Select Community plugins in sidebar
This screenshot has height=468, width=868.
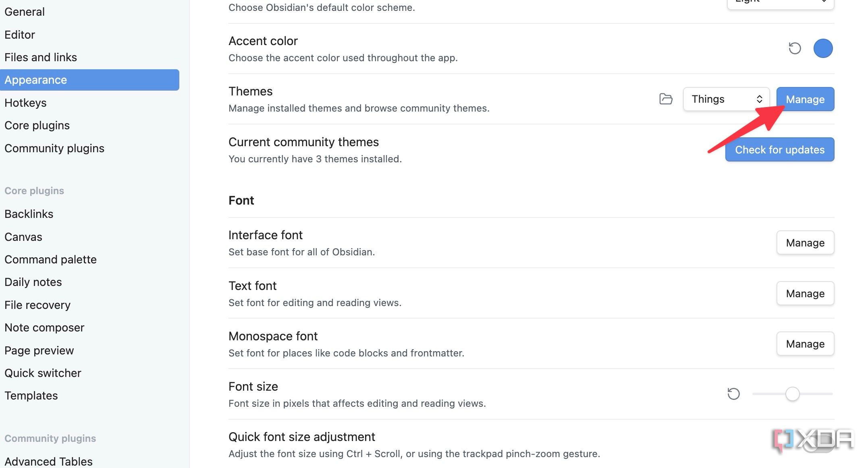click(54, 148)
